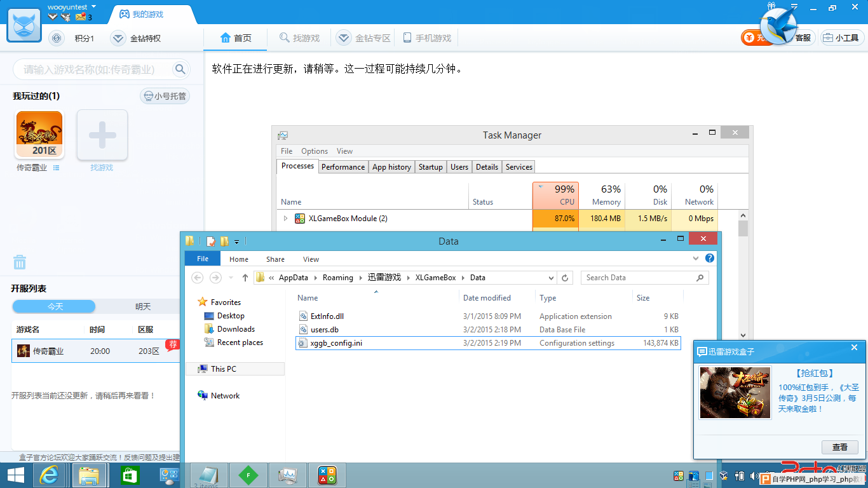Open the 找游戏 tab

pos(299,38)
